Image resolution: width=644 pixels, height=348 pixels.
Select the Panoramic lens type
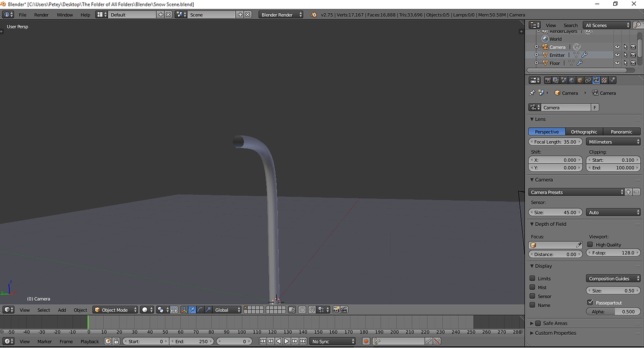click(621, 132)
